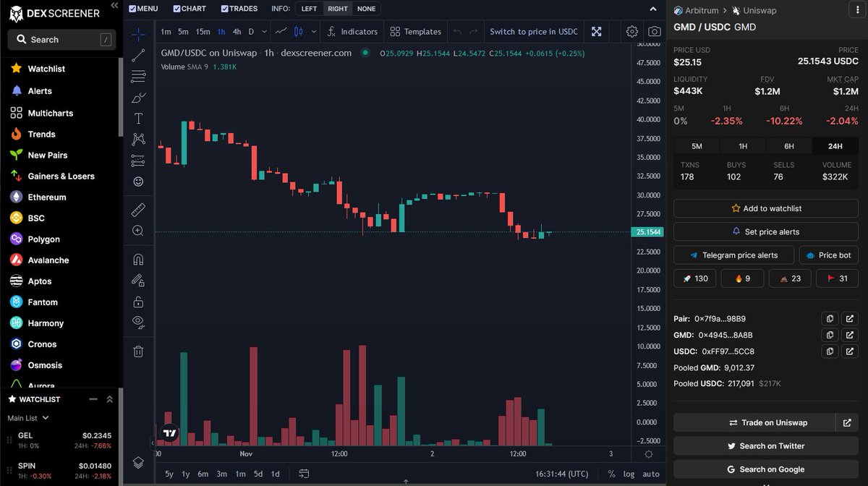
Task: Take a chart snapshot camera icon
Action: 654,32
